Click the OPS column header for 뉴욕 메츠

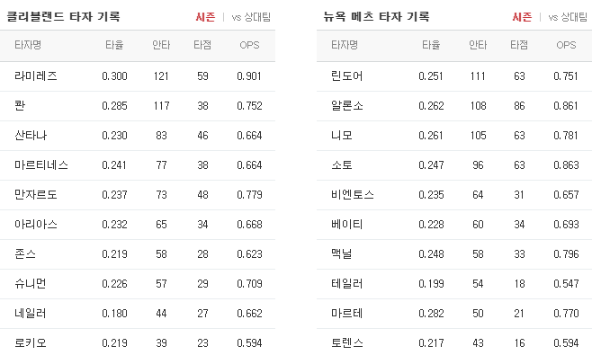click(x=566, y=45)
